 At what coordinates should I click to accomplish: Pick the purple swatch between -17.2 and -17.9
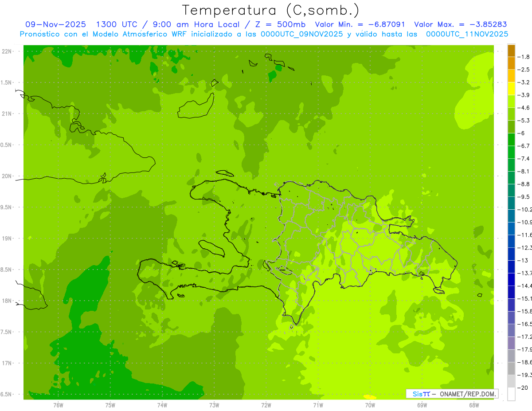click(511, 343)
